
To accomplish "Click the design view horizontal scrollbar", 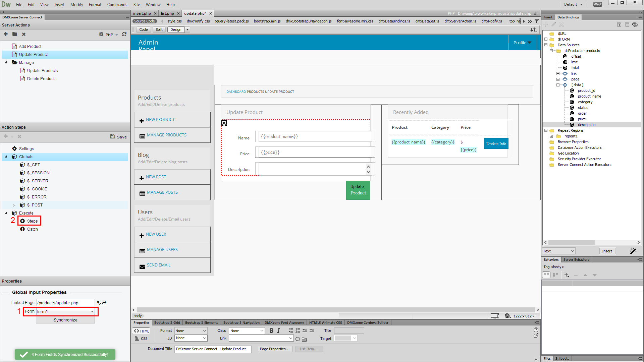I will click(x=335, y=310).
